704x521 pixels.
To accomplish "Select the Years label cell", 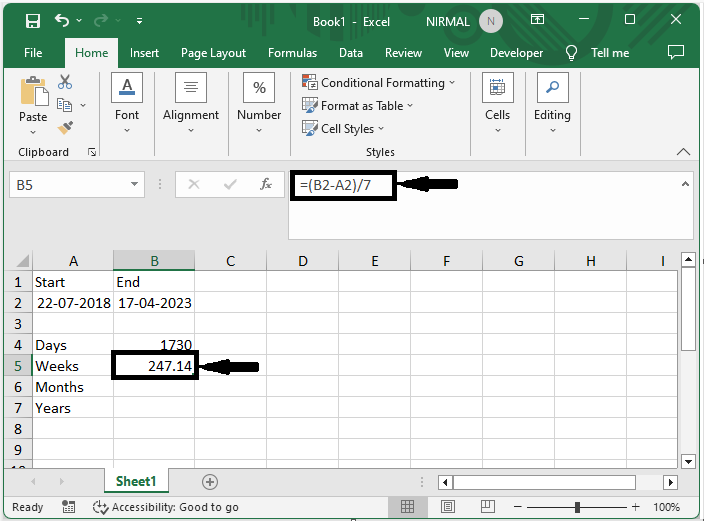I will coord(73,408).
